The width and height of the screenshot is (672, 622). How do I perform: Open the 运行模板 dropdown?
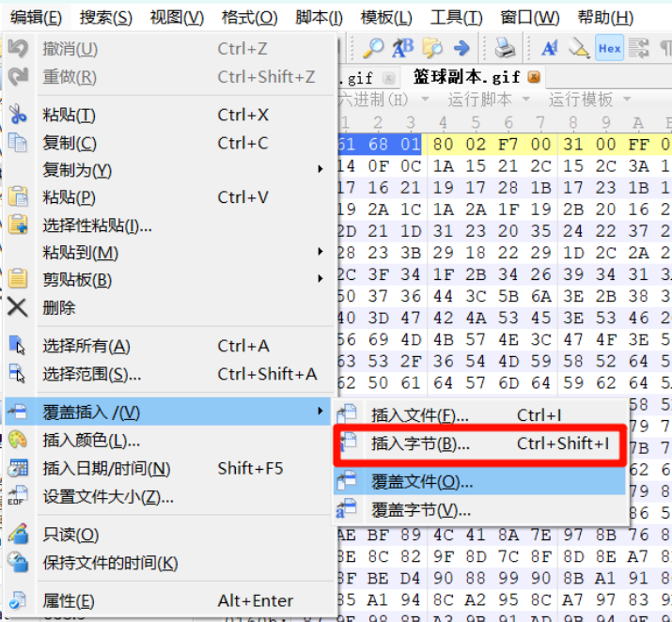[589, 100]
